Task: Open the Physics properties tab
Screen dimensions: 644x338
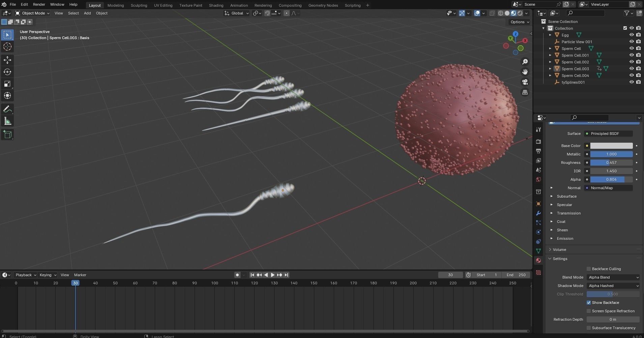Action: point(538,232)
